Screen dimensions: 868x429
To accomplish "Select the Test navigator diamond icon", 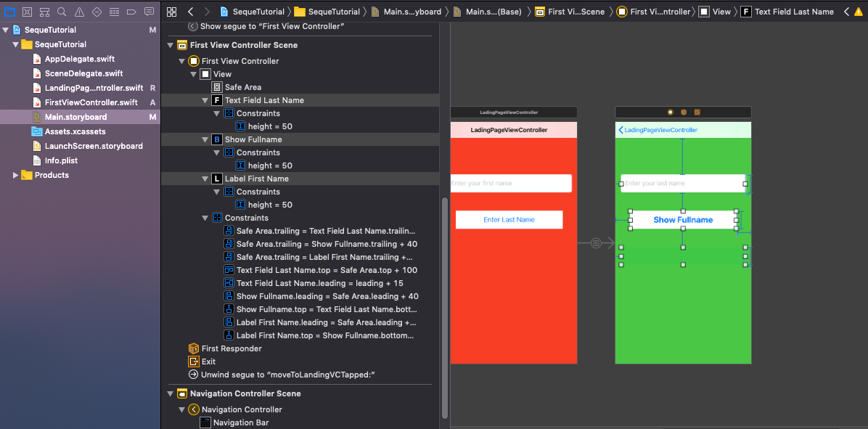I will coord(95,11).
